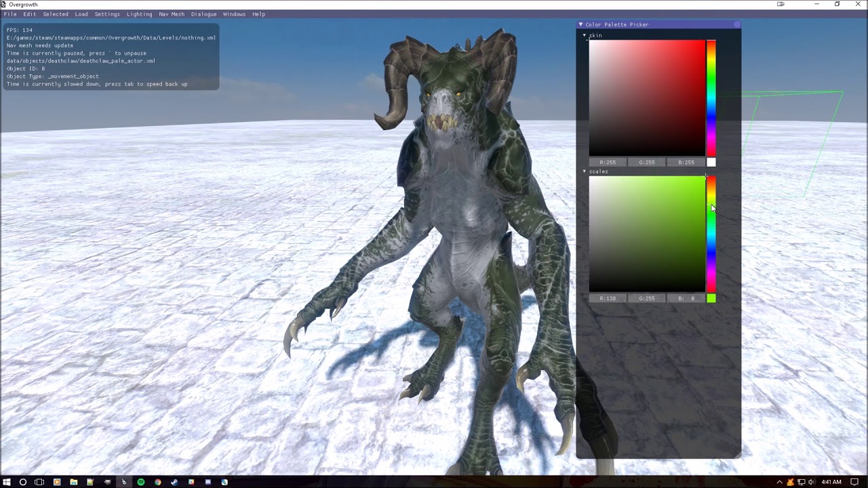The image size is (868, 488).
Task: Collapse the Color Palette Picker window
Action: tap(580, 24)
